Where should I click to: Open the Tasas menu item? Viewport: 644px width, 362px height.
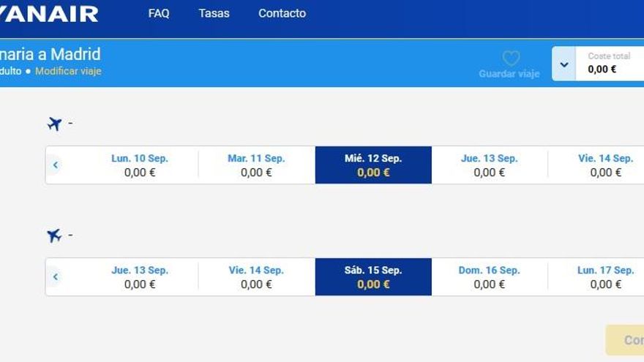pos(214,13)
